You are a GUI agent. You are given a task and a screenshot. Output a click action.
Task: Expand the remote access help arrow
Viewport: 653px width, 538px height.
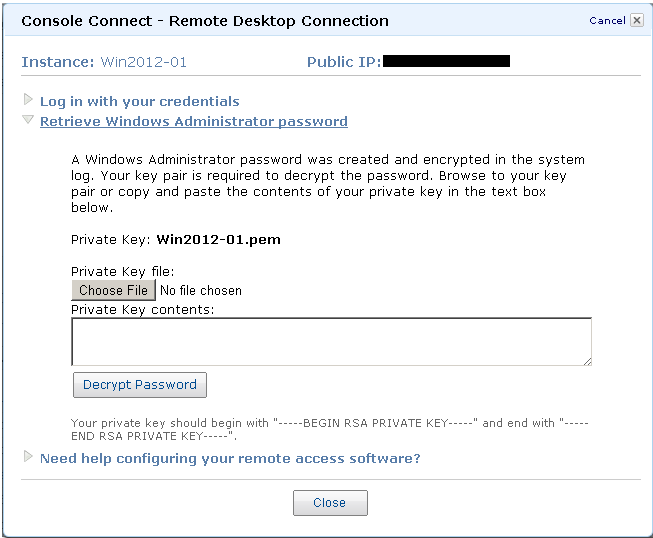[x=28, y=457]
